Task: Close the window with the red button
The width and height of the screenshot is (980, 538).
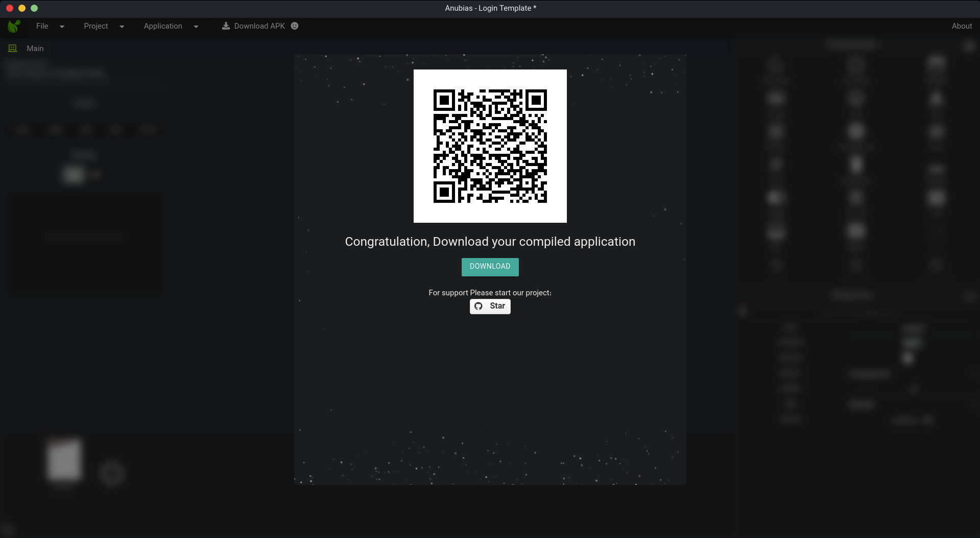Action: (x=10, y=8)
